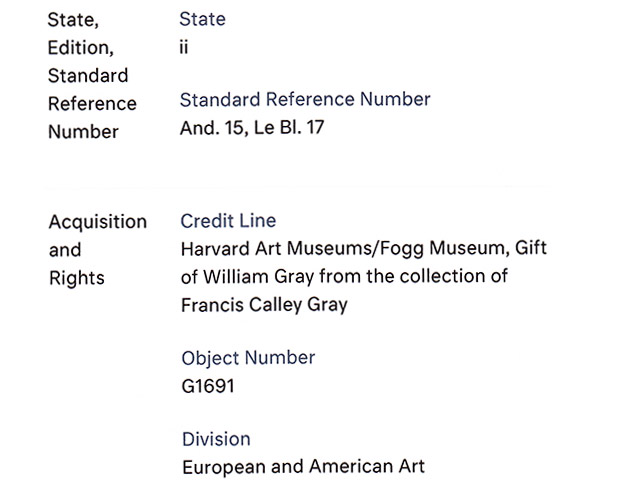Click the "Credit Line" field label

(x=228, y=221)
